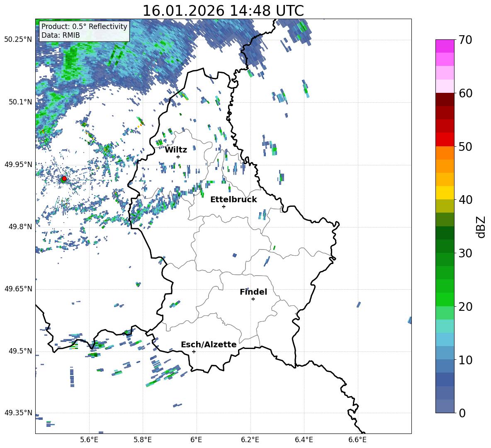Click the magenta top colorbar swatch
This screenshot has height=448, width=491.
[445, 46]
